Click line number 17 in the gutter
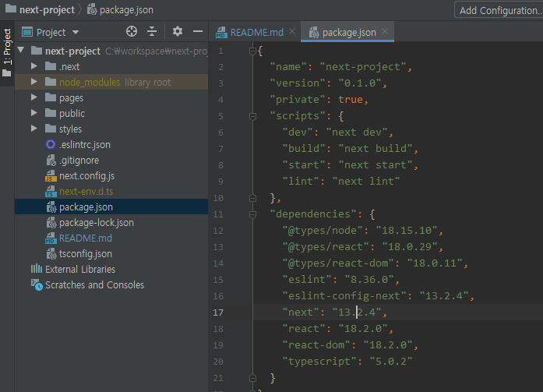 tap(218, 313)
